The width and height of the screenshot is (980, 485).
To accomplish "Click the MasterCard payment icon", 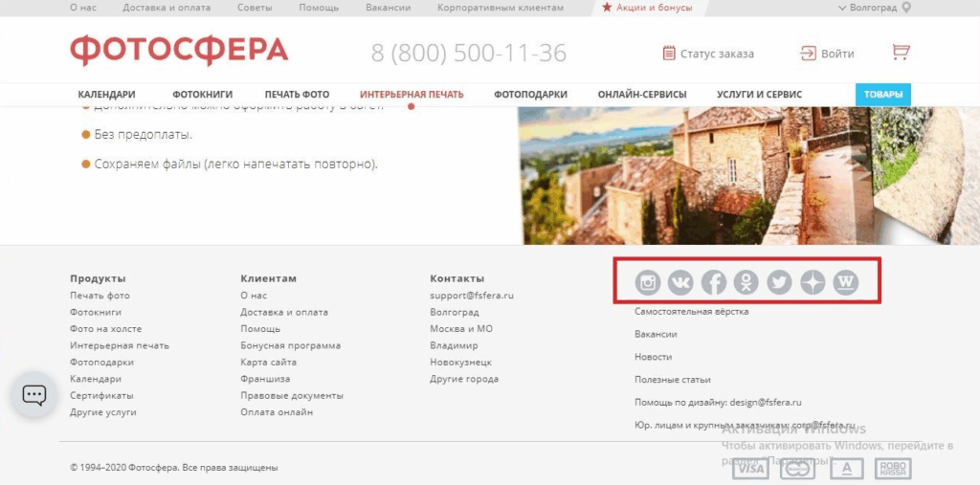I will (x=797, y=469).
